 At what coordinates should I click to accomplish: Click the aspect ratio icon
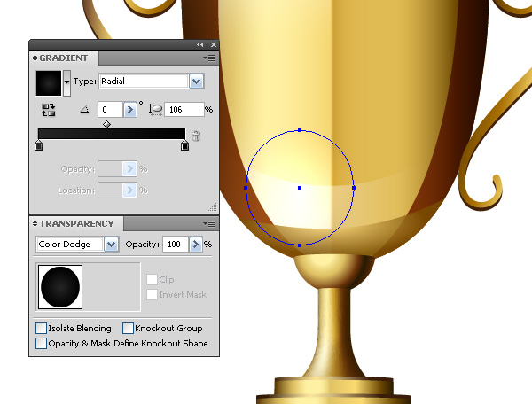coord(155,110)
